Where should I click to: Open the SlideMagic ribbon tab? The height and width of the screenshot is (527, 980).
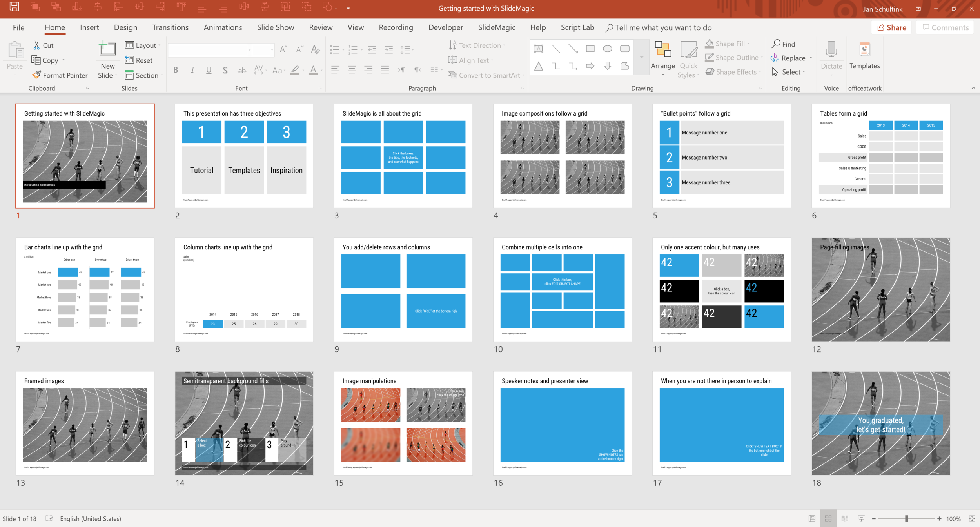point(496,27)
